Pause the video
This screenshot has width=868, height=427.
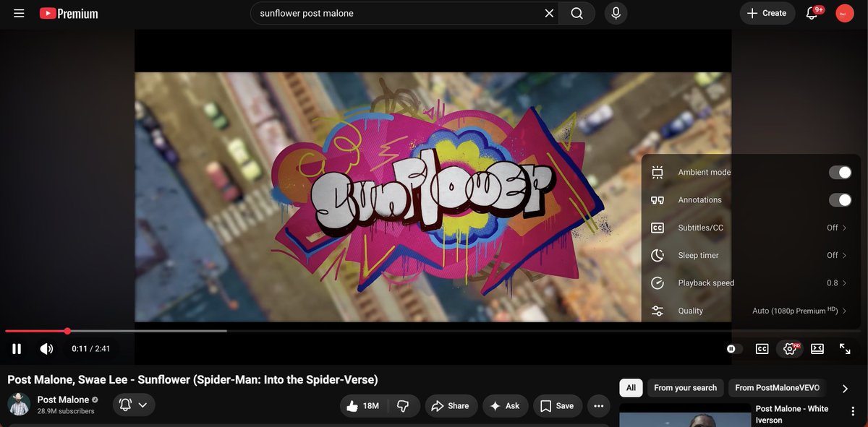click(x=17, y=349)
